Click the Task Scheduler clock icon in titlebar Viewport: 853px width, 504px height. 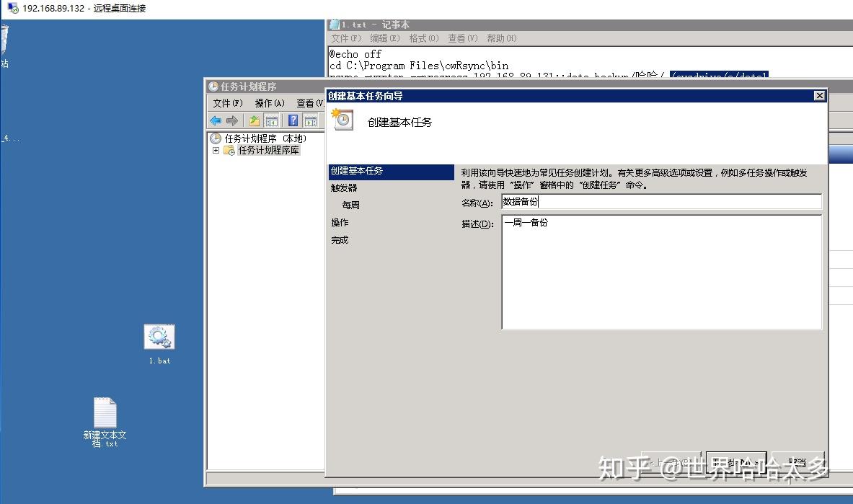tap(213, 86)
